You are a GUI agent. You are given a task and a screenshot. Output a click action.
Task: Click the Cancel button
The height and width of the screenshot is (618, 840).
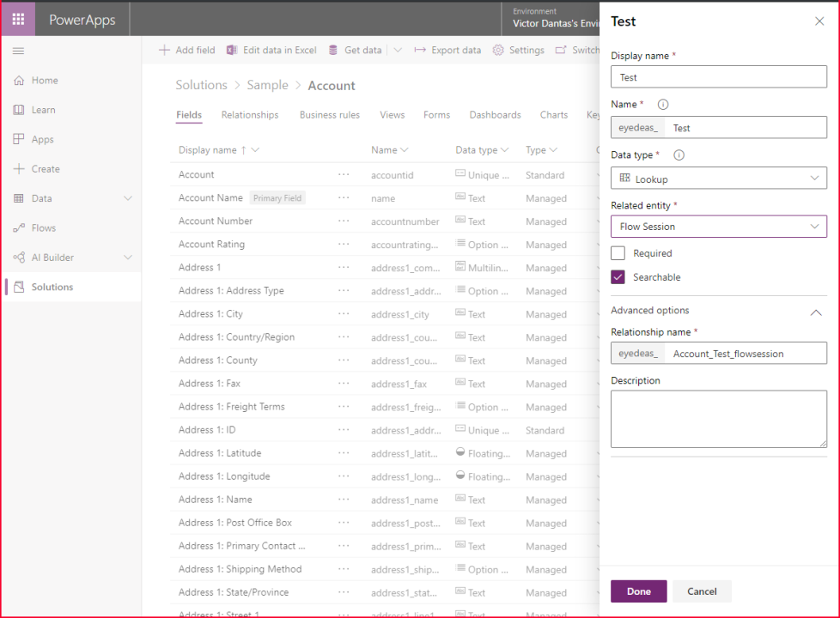pyautogui.click(x=702, y=591)
